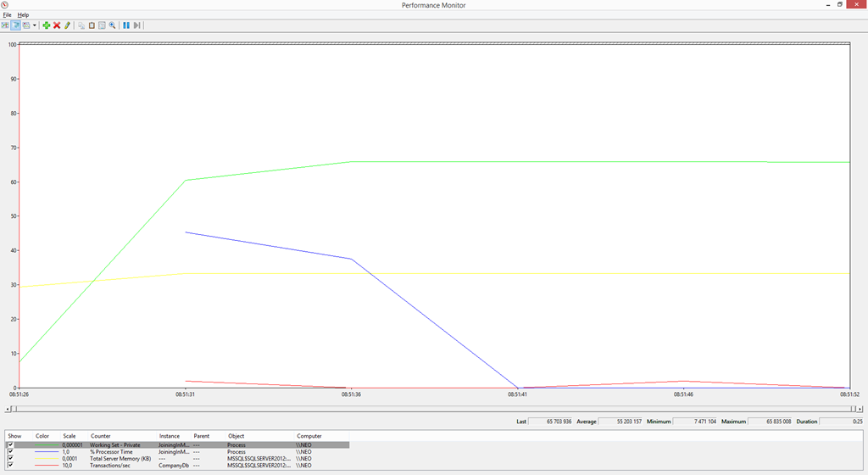The width and height of the screenshot is (868, 475).
Task: Click the Freeze Display pause icon
Action: (126, 25)
